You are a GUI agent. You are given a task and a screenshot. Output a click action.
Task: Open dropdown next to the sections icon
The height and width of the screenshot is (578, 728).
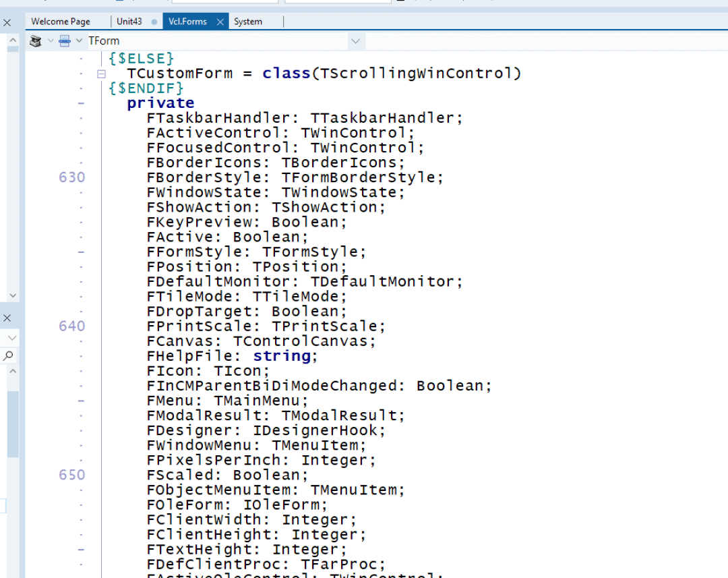pos(79,41)
